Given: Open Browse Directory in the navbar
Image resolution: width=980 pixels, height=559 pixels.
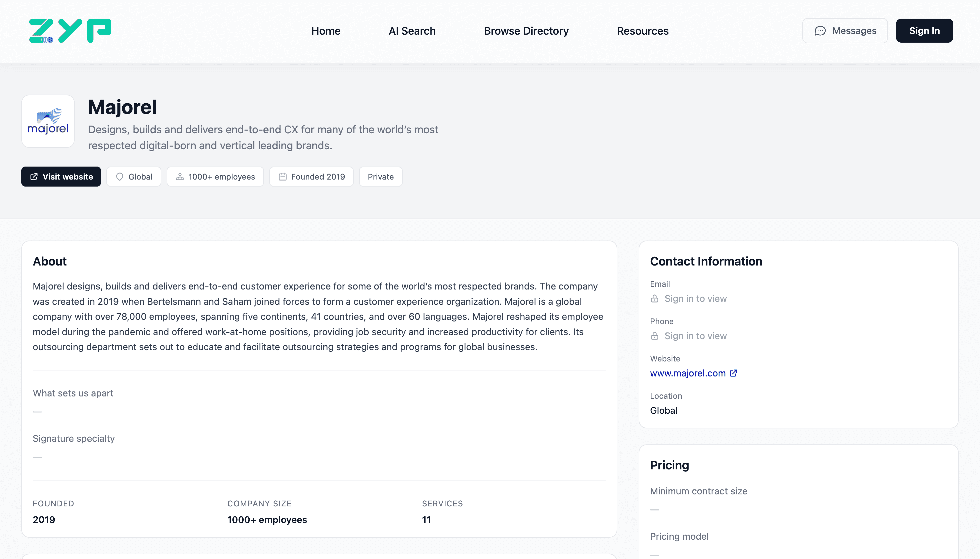Looking at the screenshot, I should 526,31.
